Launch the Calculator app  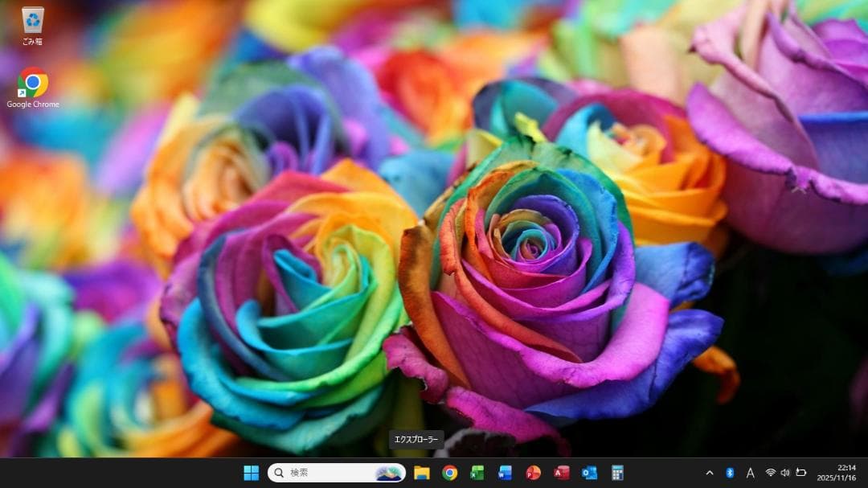[617, 474]
